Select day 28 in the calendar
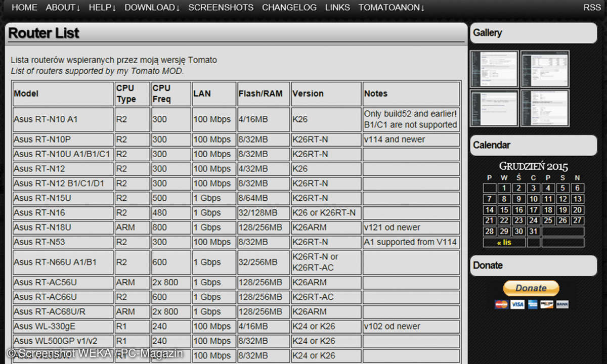Screen dimensions: 607x364 coord(489,232)
